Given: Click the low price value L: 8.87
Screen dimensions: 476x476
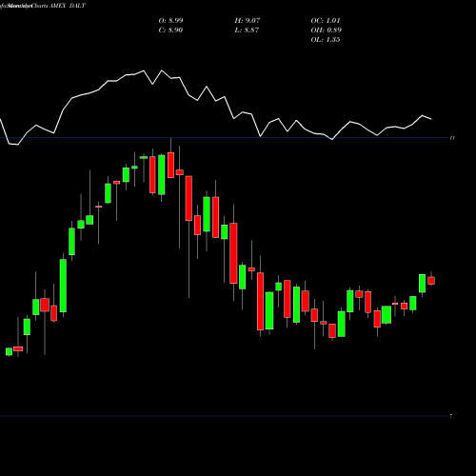Looking at the screenshot, I should tap(247, 30).
